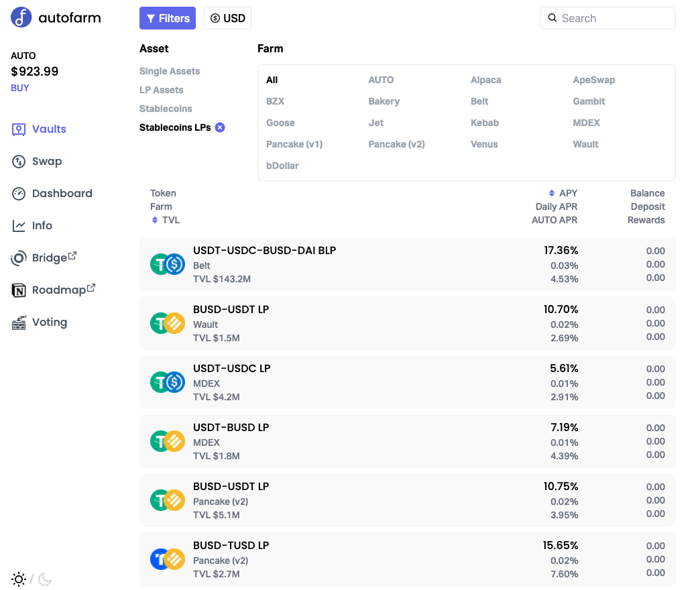Click token pair icon of Pancake BUSD-USDT

pos(168,500)
